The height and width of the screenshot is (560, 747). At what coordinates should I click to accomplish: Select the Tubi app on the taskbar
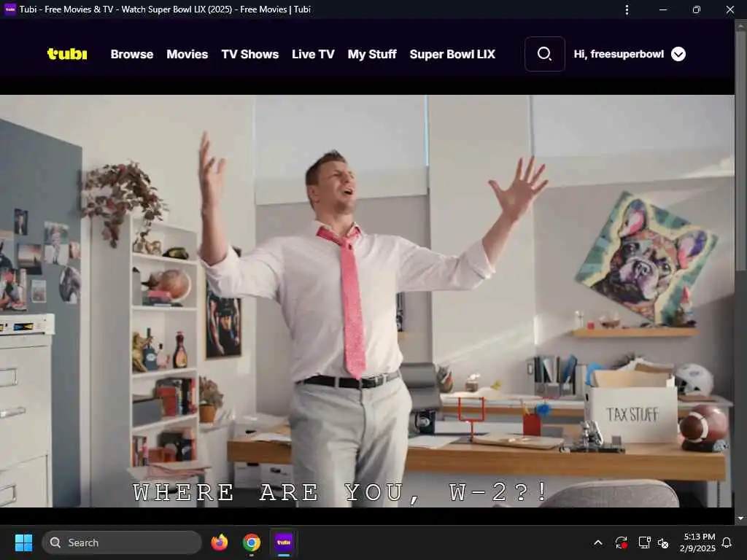click(x=284, y=542)
